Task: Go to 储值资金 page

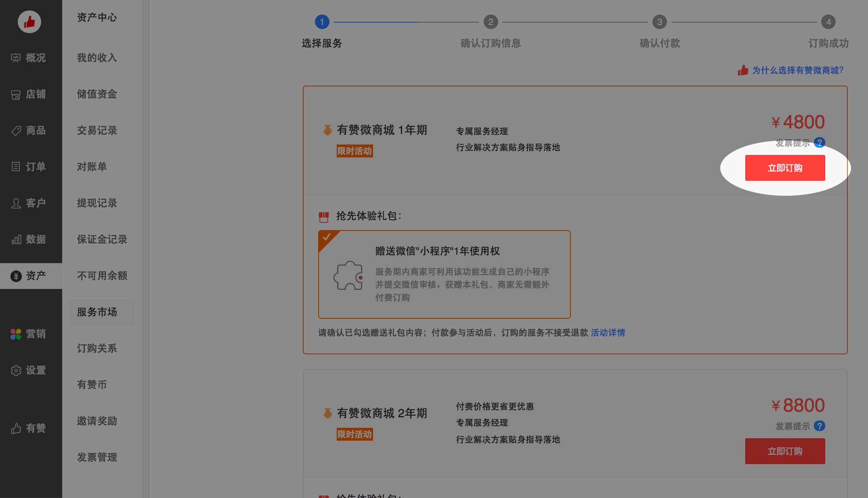Action: click(x=97, y=94)
